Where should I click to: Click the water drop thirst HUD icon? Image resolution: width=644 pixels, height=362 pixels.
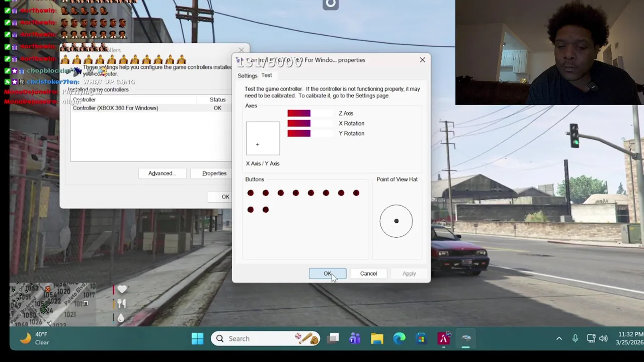(121, 318)
